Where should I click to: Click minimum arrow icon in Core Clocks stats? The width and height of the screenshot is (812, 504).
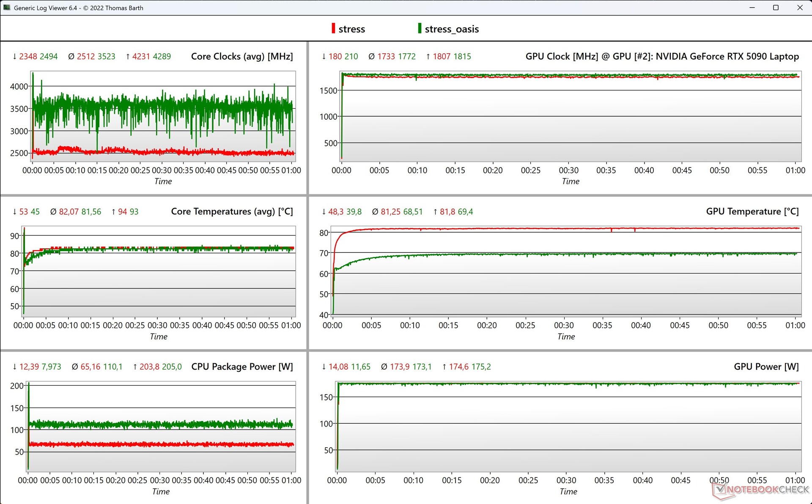[x=15, y=57]
